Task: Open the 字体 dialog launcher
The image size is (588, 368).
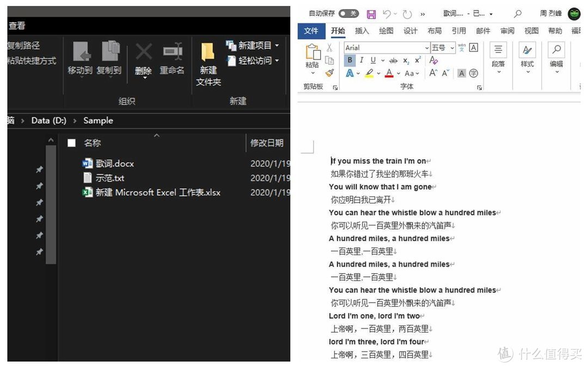Action: (479, 87)
